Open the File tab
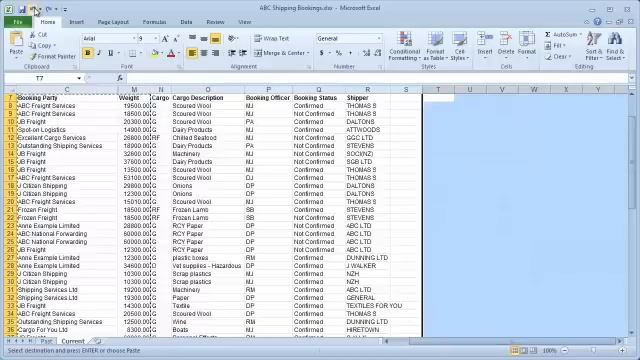 (x=18, y=22)
